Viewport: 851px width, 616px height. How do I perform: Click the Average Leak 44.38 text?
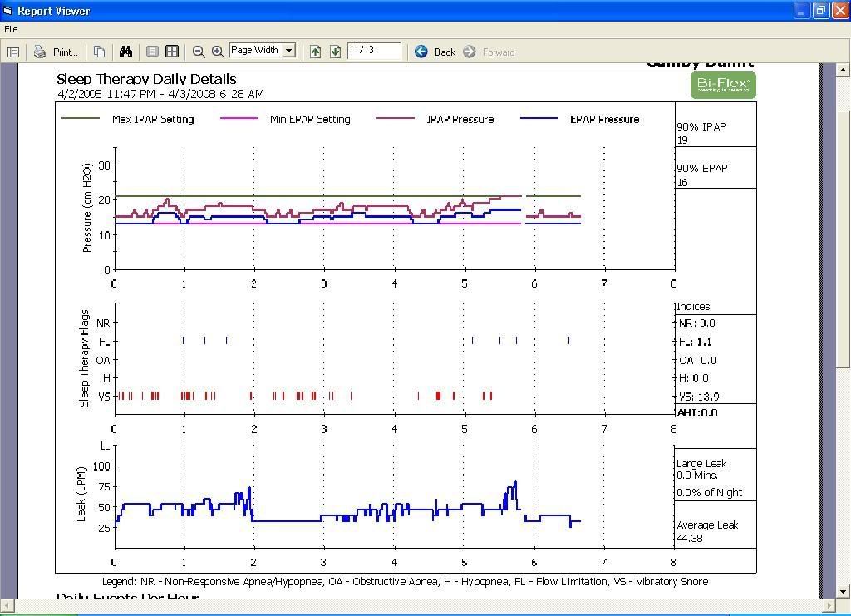[x=707, y=531]
